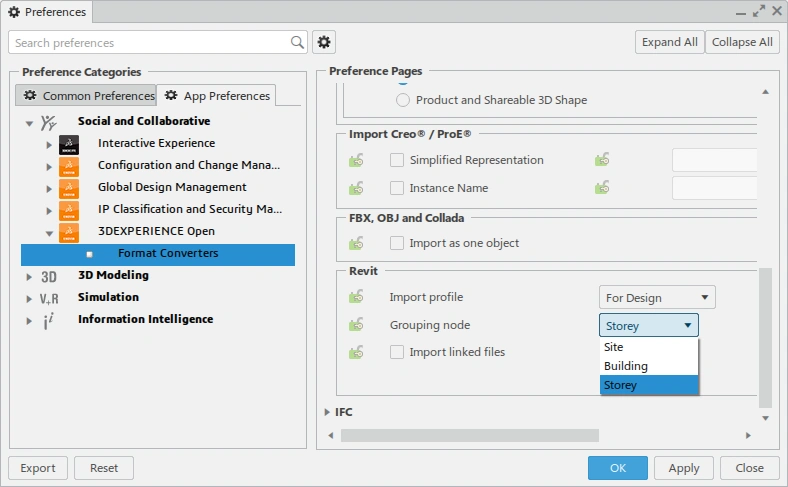The width and height of the screenshot is (788, 487).
Task: Click the Preferences title gear icon
Action: pyautogui.click(x=14, y=12)
